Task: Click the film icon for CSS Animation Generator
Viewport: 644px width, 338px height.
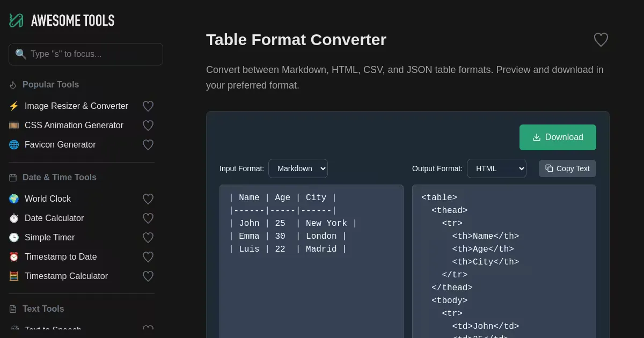Action: [x=14, y=126]
